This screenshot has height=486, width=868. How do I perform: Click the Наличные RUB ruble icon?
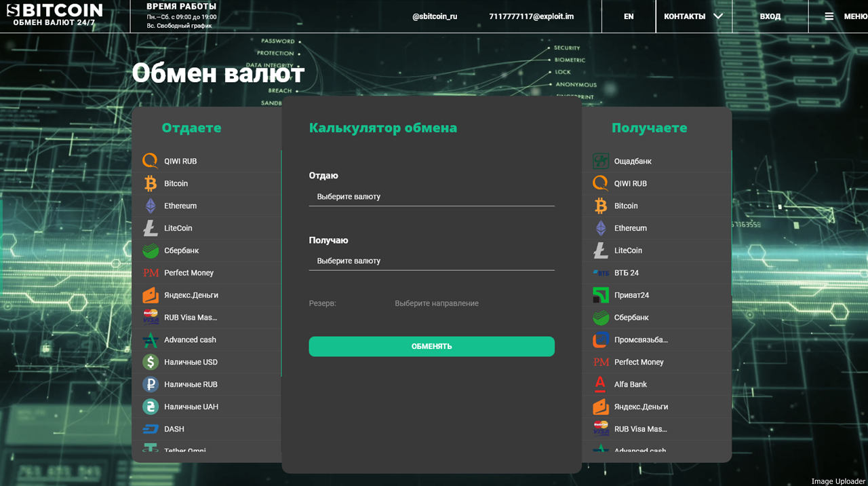pyautogui.click(x=151, y=384)
